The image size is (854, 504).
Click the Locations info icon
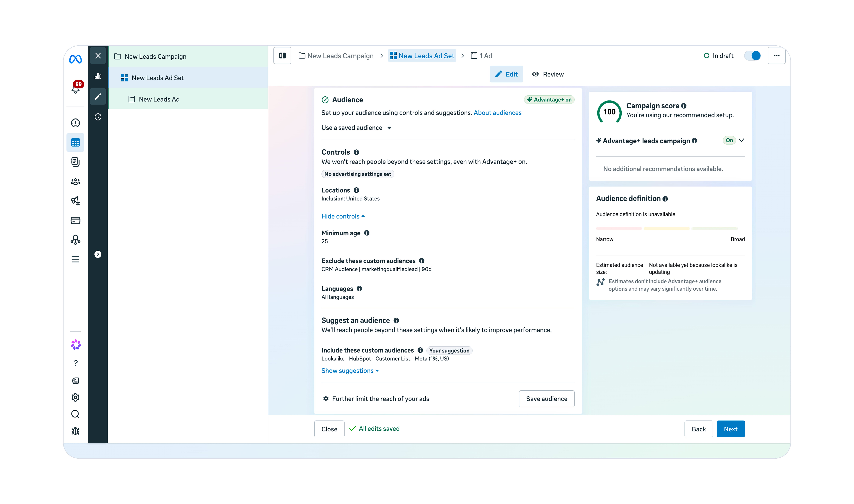[356, 190]
